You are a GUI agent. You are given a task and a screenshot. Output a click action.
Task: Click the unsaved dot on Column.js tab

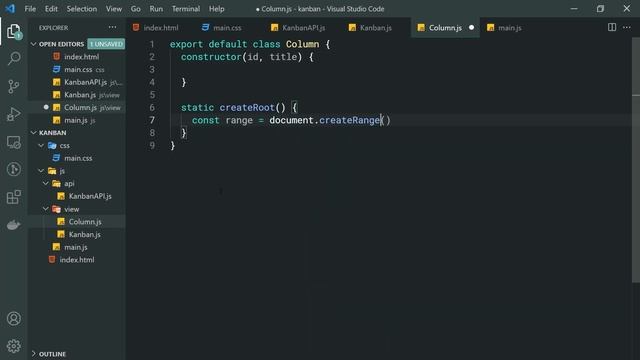click(x=471, y=28)
